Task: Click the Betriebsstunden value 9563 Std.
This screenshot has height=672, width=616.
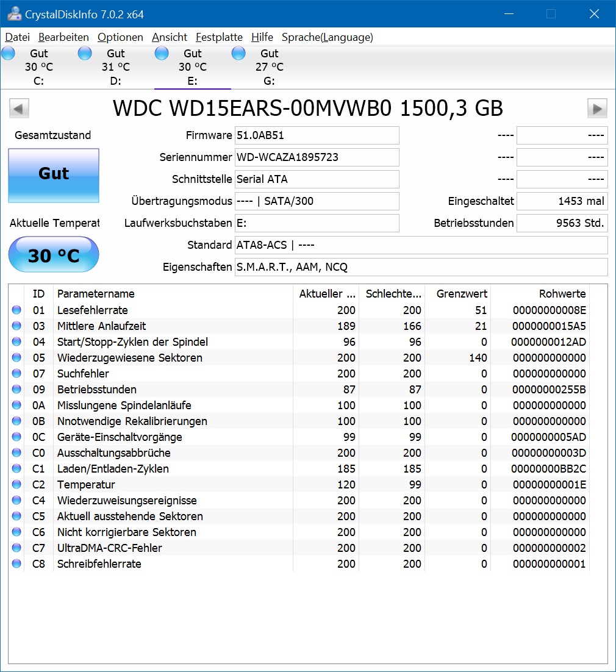Action: pyautogui.click(x=562, y=223)
